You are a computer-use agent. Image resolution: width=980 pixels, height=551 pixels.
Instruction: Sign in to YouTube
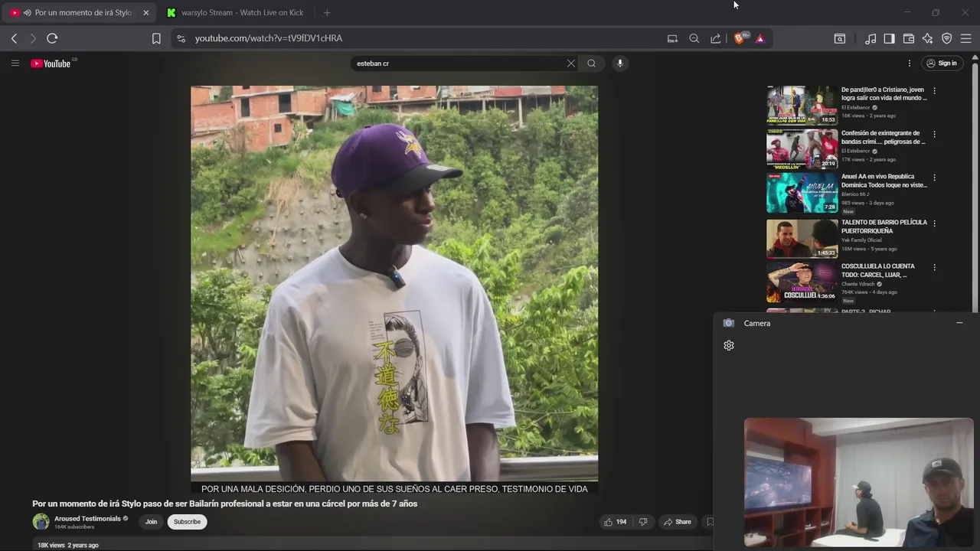pos(942,64)
